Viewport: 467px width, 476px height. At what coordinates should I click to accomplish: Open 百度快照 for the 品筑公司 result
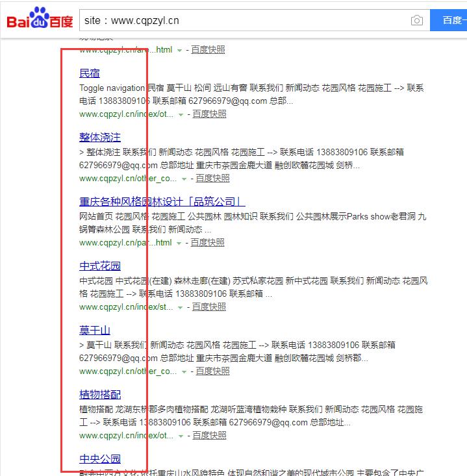coord(207,243)
